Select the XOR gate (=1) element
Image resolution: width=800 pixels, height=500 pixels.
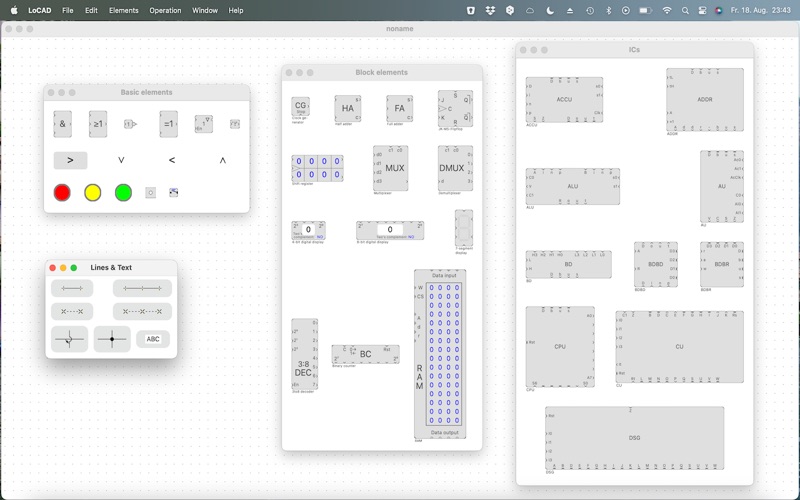point(168,124)
